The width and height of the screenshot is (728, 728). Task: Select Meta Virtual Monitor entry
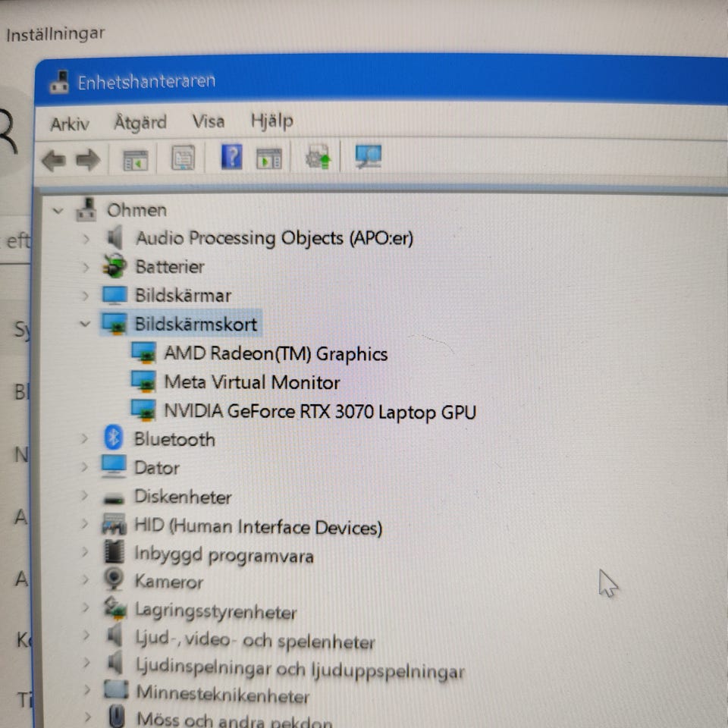click(252, 382)
